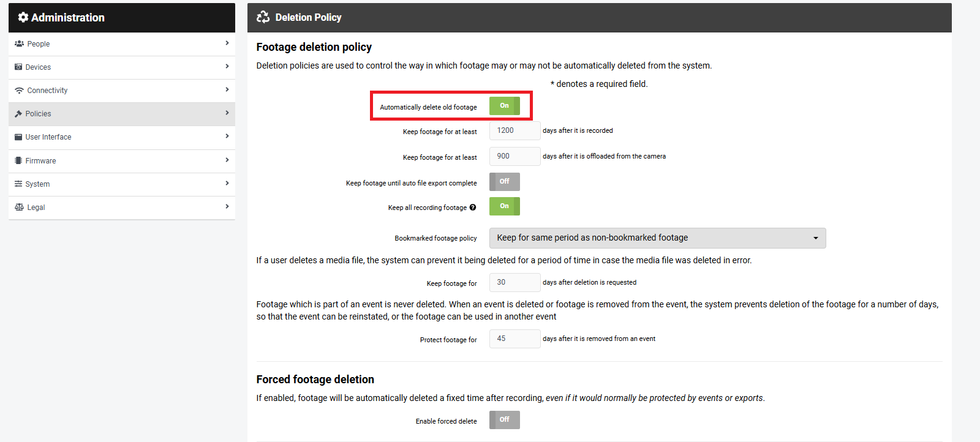This screenshot has width=980, height=442.
Task: Click the days-after-recorded field showing 1200
Action: (x=515, y=130)
